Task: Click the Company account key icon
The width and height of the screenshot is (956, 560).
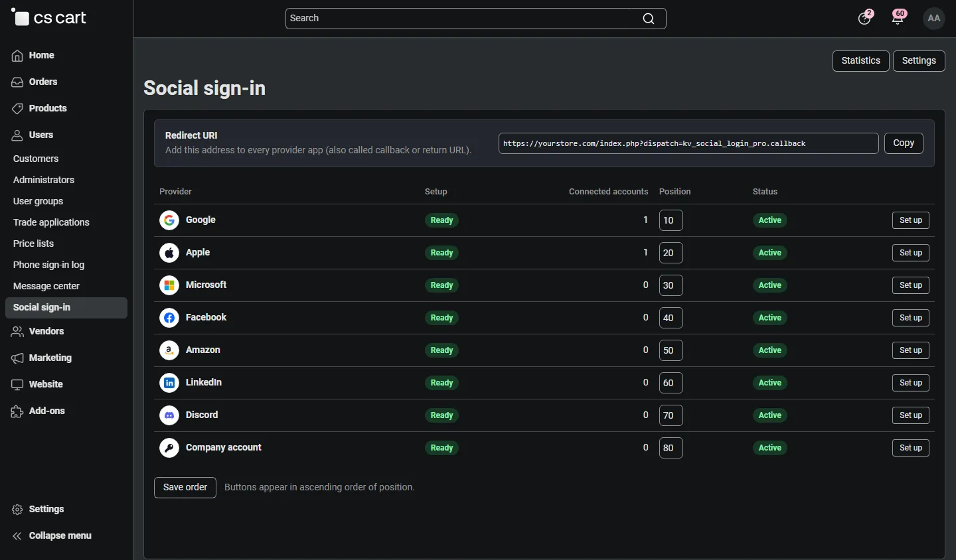Action: (x=169, y=448)
